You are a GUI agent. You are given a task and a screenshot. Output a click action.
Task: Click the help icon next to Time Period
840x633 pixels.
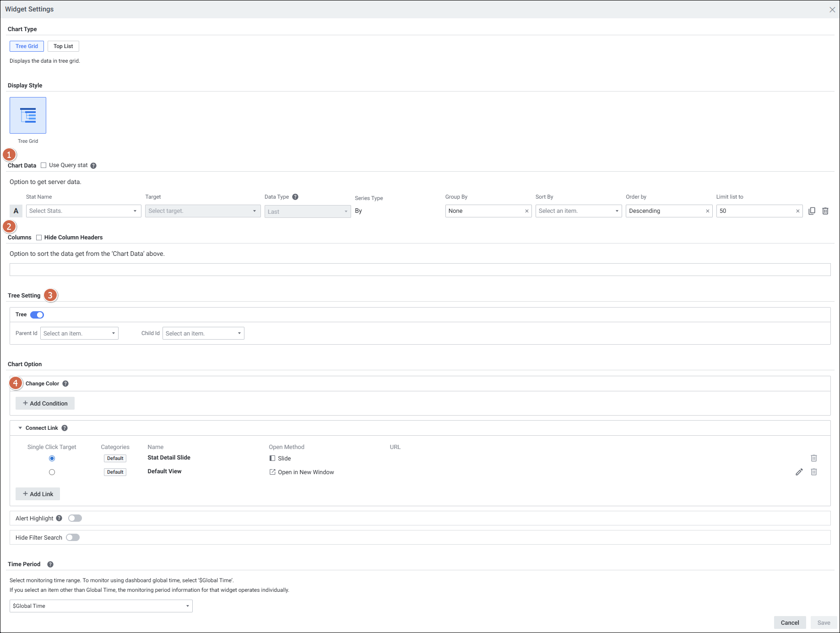click(50, 564)
